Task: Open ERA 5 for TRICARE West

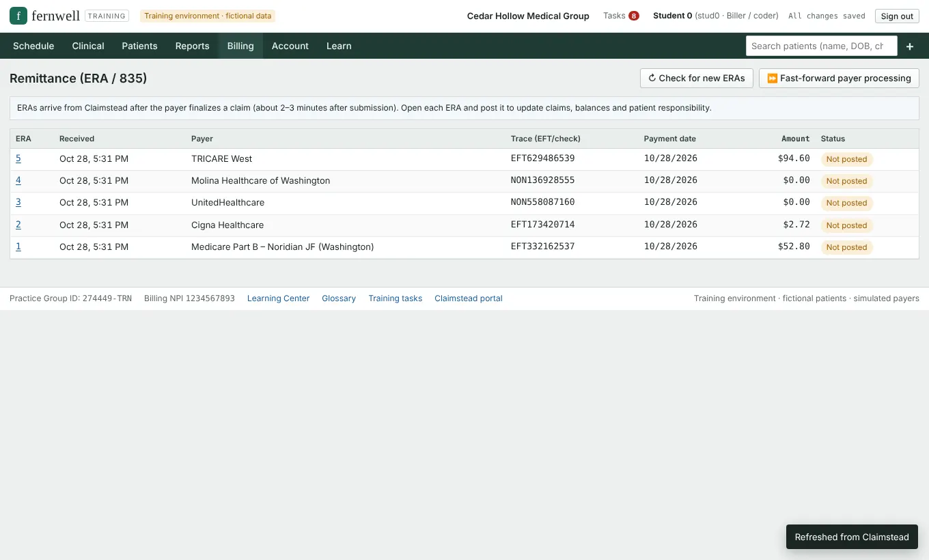Action: tap(18, 158)
